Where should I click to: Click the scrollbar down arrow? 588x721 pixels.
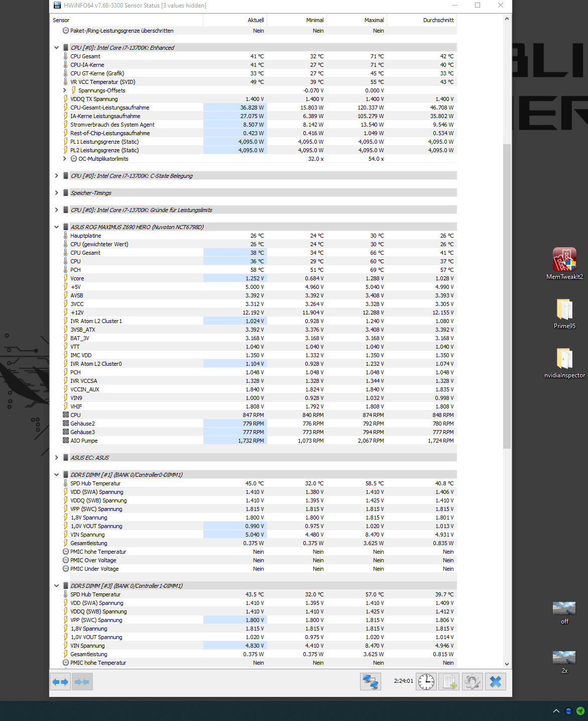tap(507, 664)
